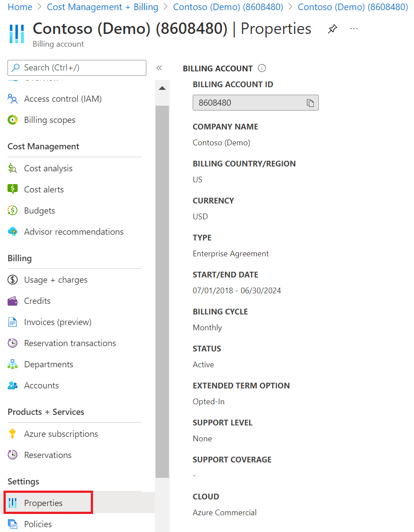Click the Invoices document icon
Viewport: 414px width, 532px height.
pos(13,322)
